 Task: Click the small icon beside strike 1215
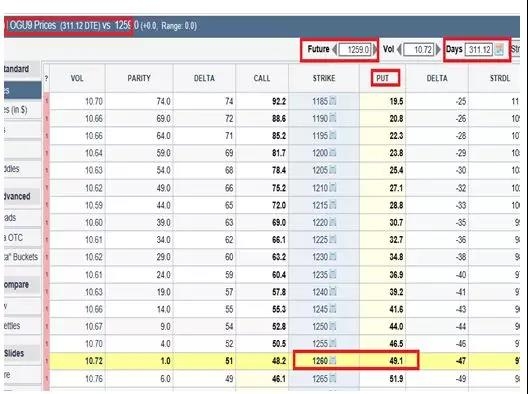click(332, 205)
